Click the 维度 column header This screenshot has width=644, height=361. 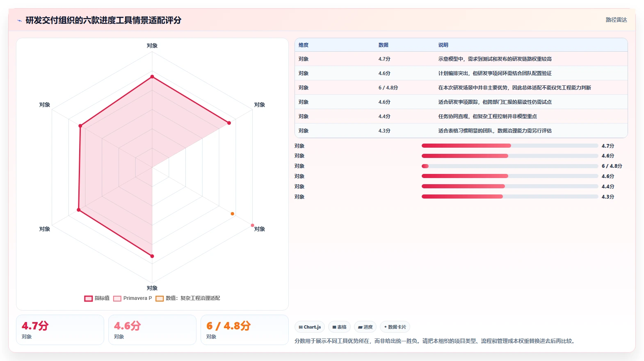click(x=304, y=45)
